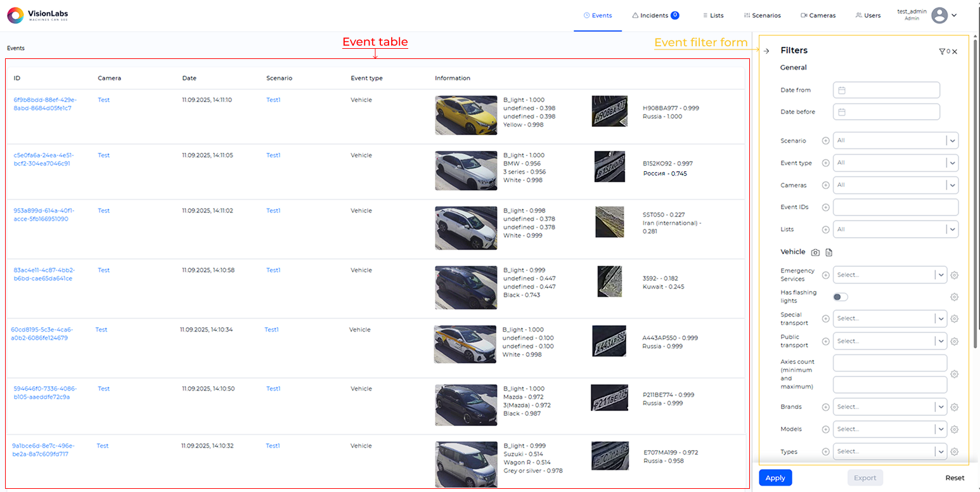Click the filter counter icon in Filters header
This screenshot has width=980, height=492.
click(x=943, y=51)
